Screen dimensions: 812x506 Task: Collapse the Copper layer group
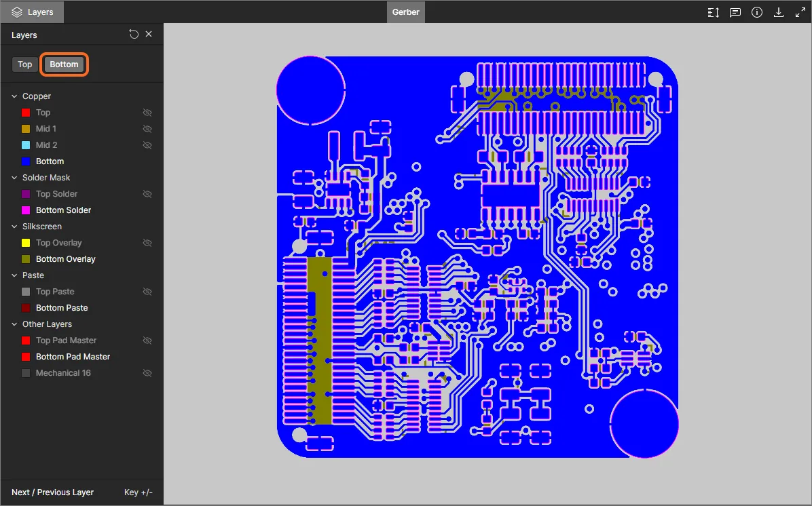point(14,96)
